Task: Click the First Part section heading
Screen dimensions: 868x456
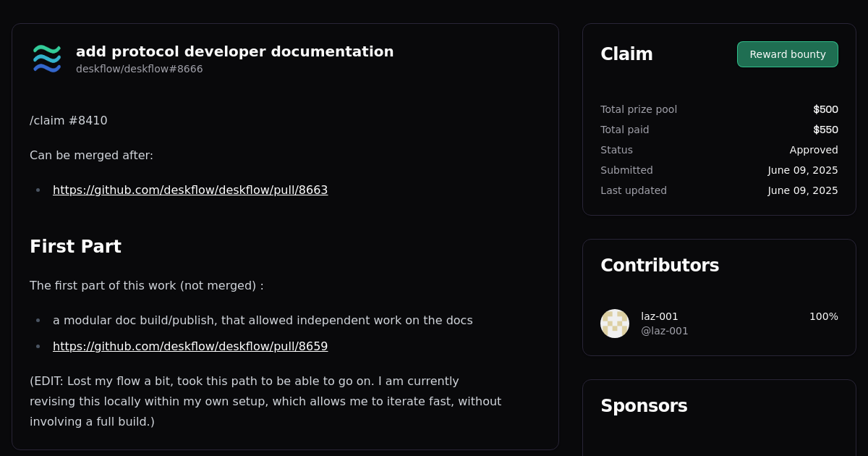Action: tap(75, 247)
